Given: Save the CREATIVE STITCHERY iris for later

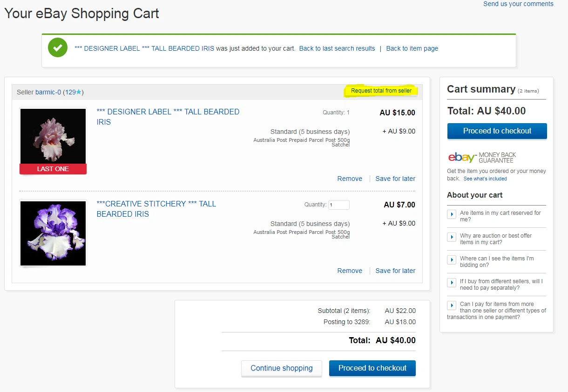Looking at the screenshot, I should [395, 271].
